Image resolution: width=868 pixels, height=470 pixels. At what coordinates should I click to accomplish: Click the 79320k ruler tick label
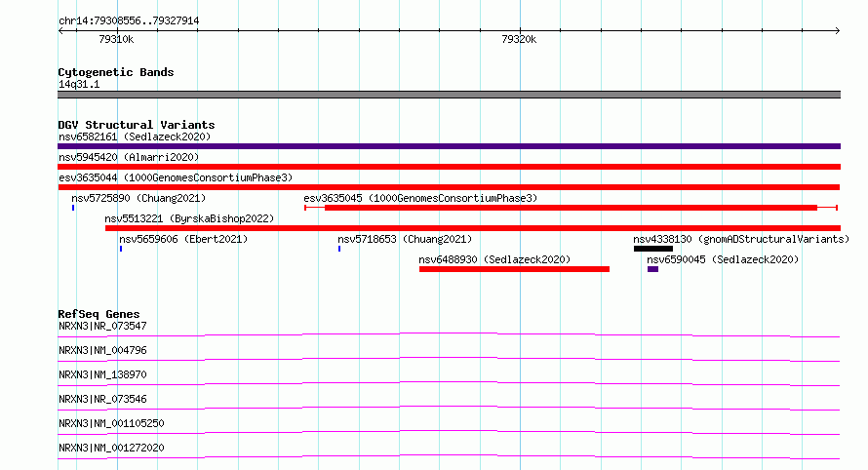pyautogui.click(x=519, y=39)
